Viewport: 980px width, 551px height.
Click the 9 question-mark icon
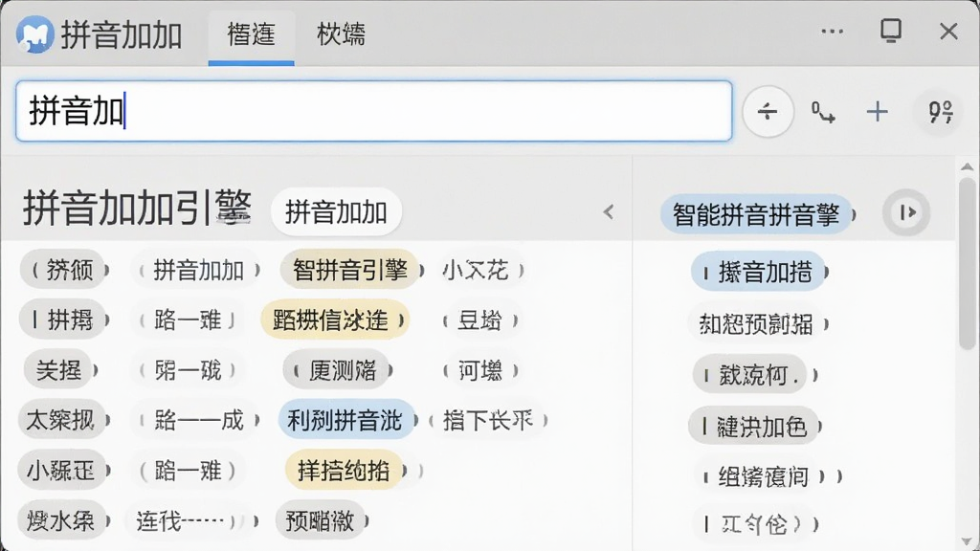940,113
